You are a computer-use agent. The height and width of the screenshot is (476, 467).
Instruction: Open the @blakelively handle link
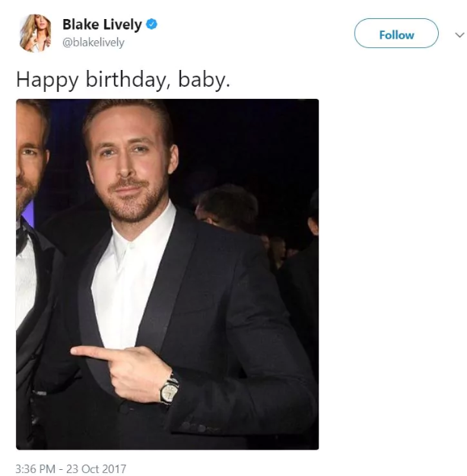click(93, 43)
